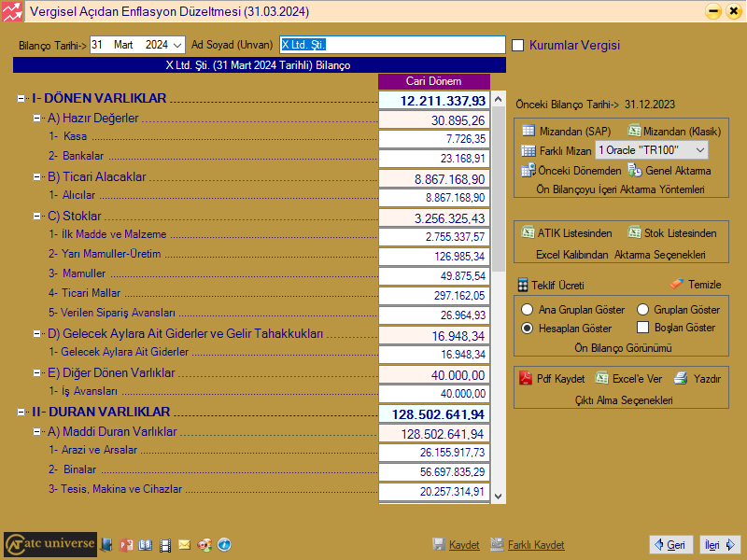The image size is (747, 560).
Task: Click the Stok Listesinden Excel icon
Action: click(634, 232)
